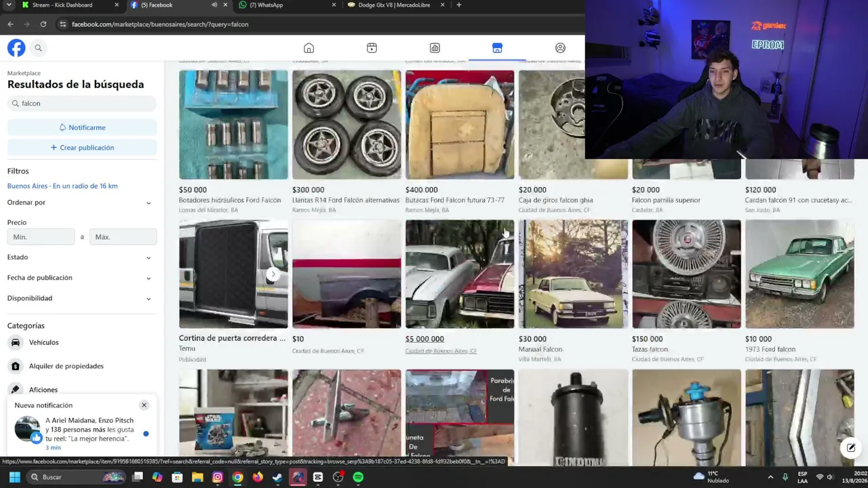Open Alquiler de propiedades category
The height and width of the screenshot is (488, 868).
click(66, 366)
